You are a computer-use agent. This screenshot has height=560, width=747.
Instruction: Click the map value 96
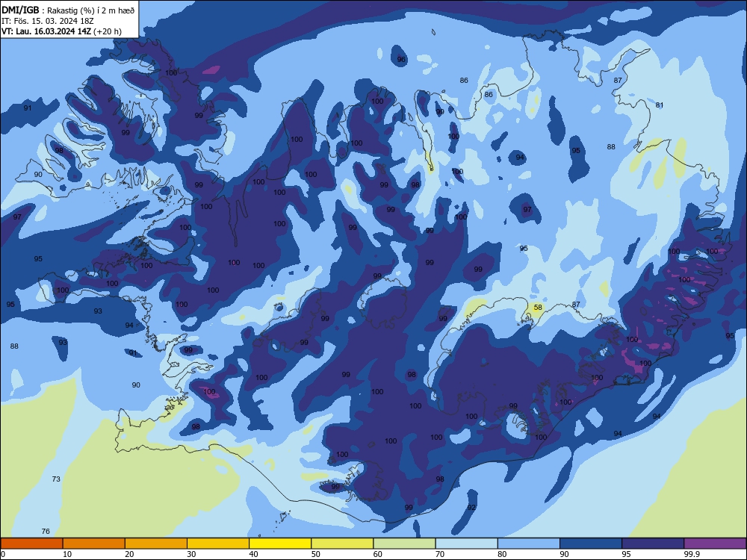point(401,59)
